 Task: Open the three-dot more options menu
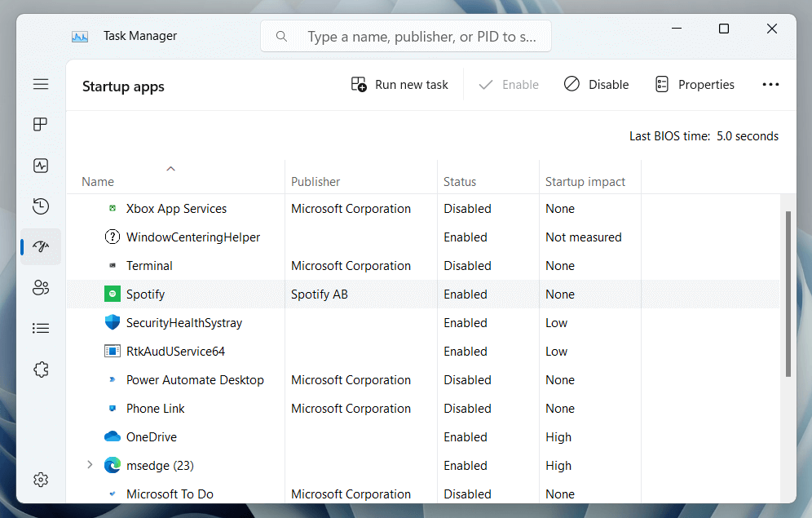click(x=770, y=85)
